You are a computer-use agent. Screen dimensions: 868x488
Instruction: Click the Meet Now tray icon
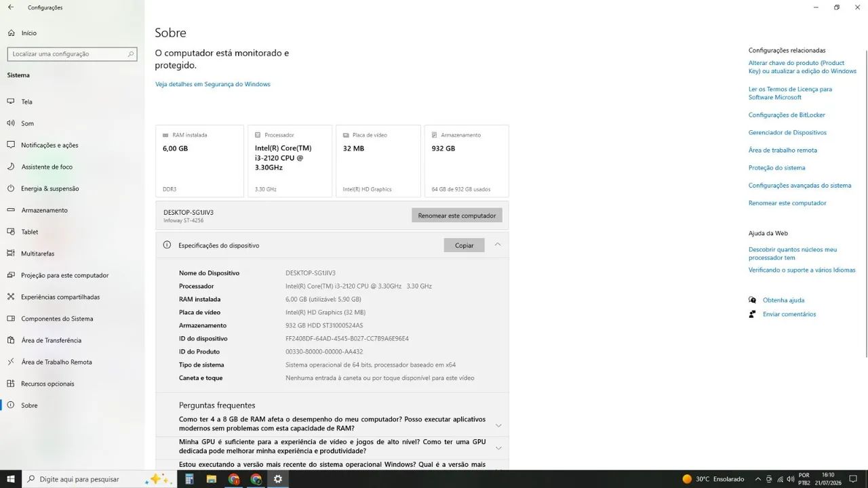(770, 479)
